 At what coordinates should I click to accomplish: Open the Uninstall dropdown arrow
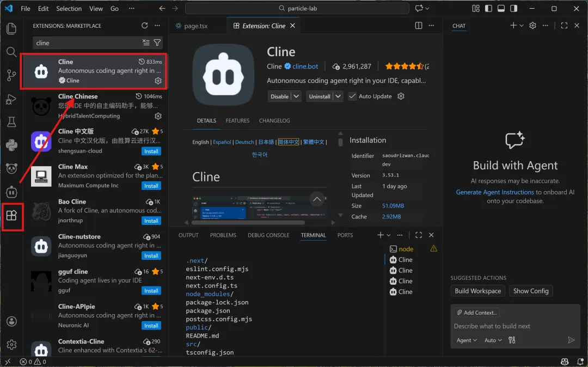338,96
